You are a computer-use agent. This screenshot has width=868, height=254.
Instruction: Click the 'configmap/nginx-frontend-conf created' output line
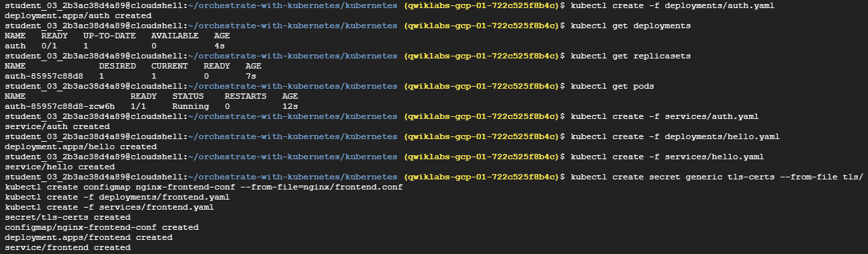(101, 228)
